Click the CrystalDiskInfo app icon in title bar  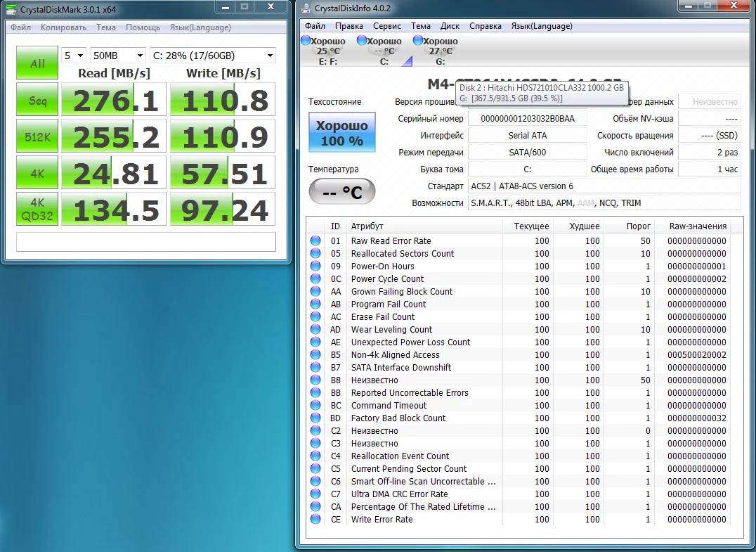pyautogui.click(x=306, y=8)
